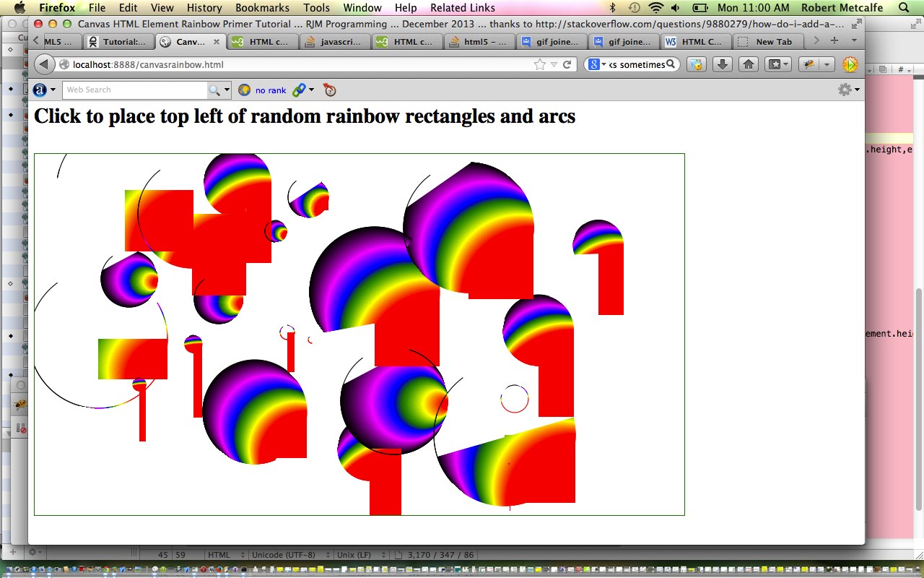This screenshot has height=578, width=924.
Task: Click the magnifier in the Web Search box
Action: [x=214, y=90]
